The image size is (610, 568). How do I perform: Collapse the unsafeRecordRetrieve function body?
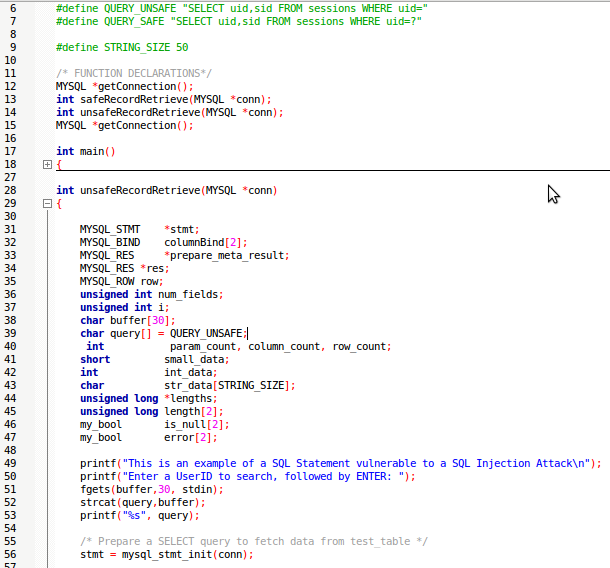click(x=46, y=203)
